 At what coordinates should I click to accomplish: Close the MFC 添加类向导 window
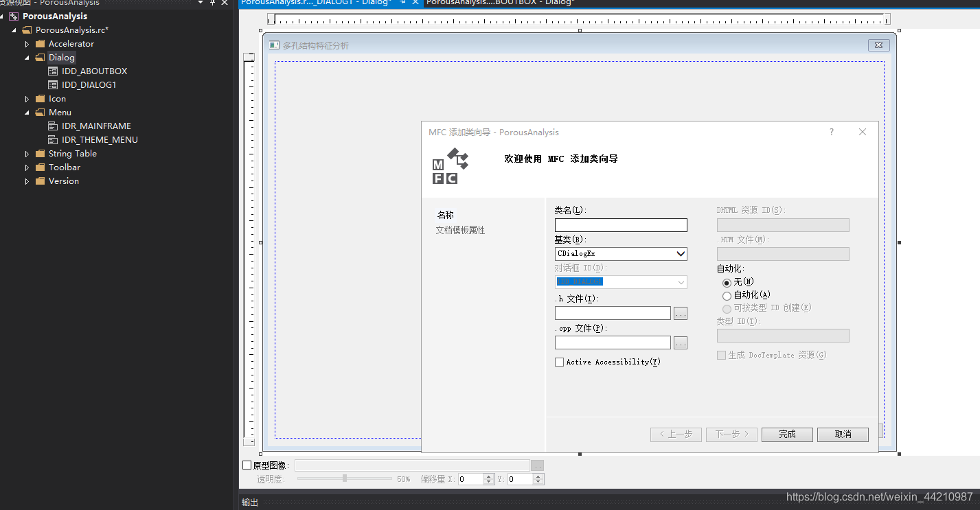[x=863, y=132]
